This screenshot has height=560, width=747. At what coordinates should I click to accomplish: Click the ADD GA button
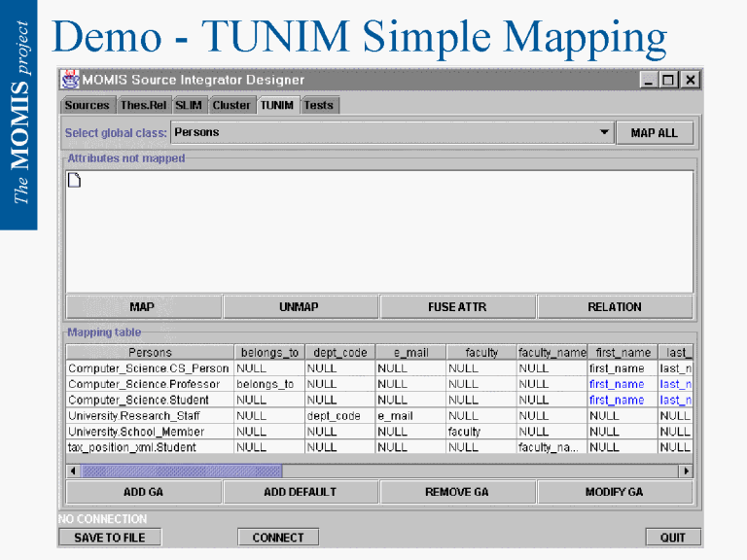point(143,492)
